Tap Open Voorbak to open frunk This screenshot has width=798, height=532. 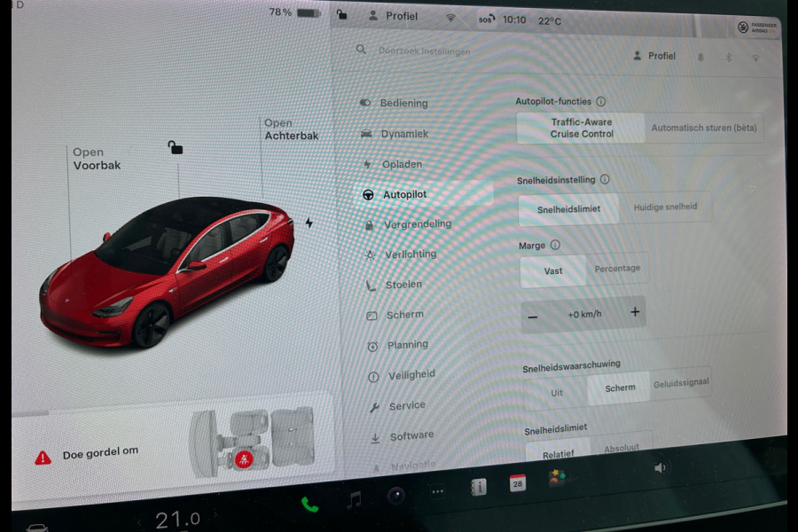tap(97, 159)
